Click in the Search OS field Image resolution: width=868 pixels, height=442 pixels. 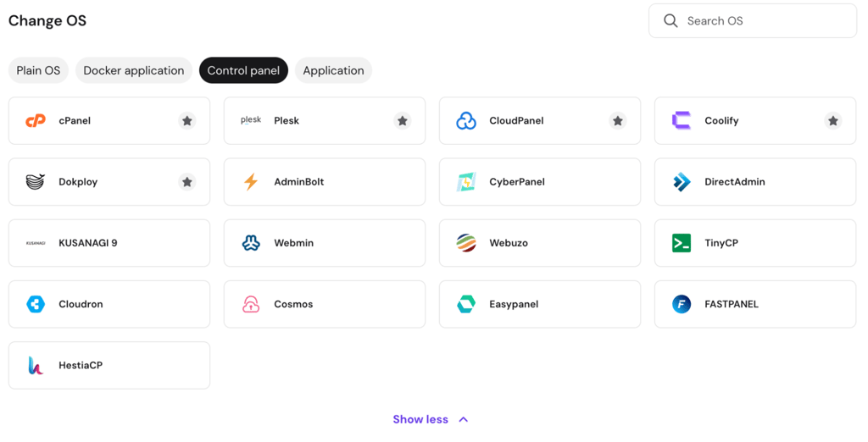753,21
